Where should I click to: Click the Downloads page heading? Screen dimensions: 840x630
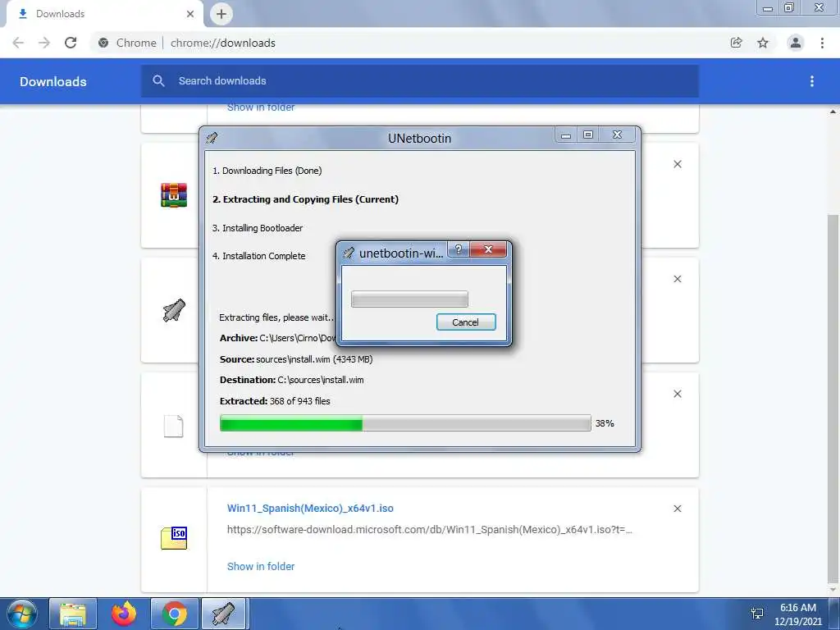[x=53, y=81]
